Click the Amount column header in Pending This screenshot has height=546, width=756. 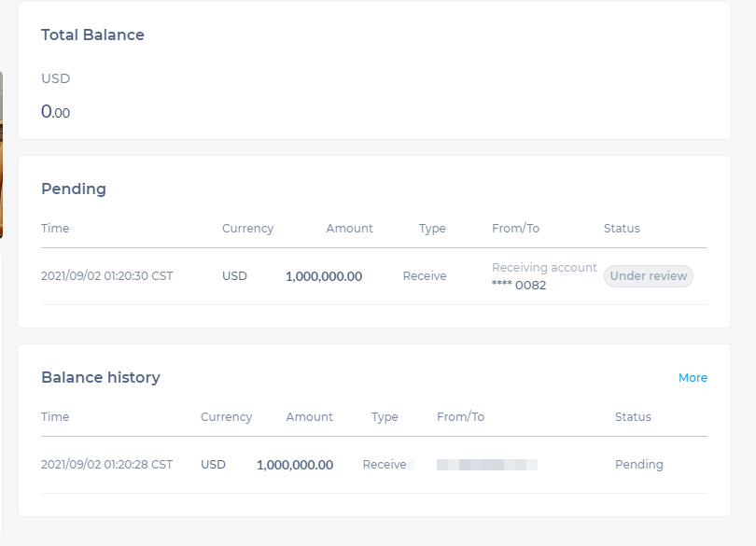349,229
